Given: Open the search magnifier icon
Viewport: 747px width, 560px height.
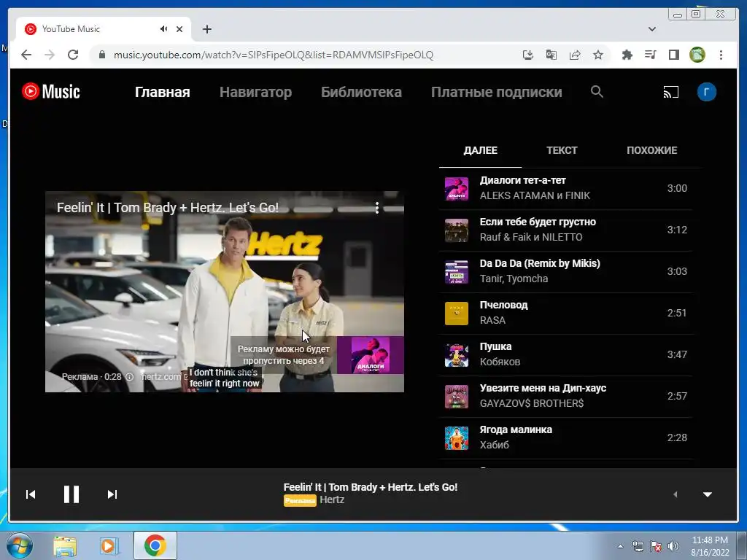Looking at the screenshot, I should pyautogui.click(x=597, y=91).
